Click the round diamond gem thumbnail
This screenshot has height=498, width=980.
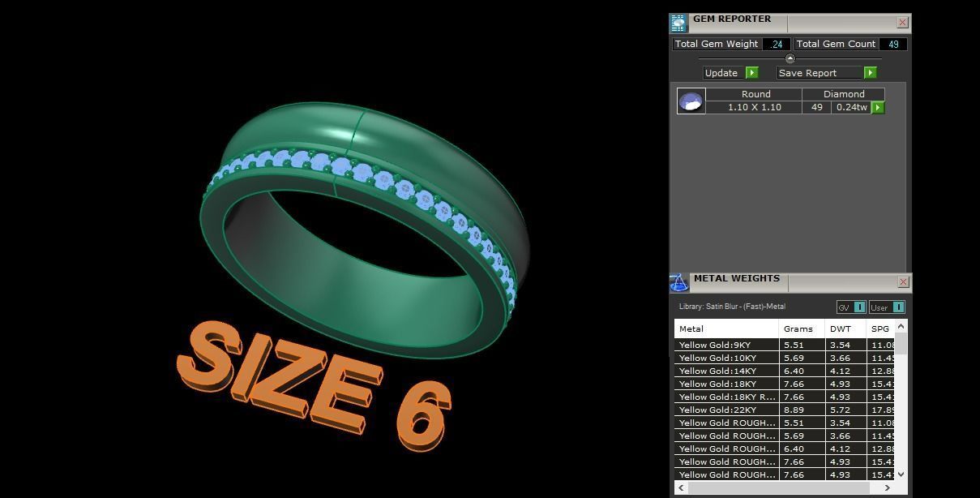point(691,101)
